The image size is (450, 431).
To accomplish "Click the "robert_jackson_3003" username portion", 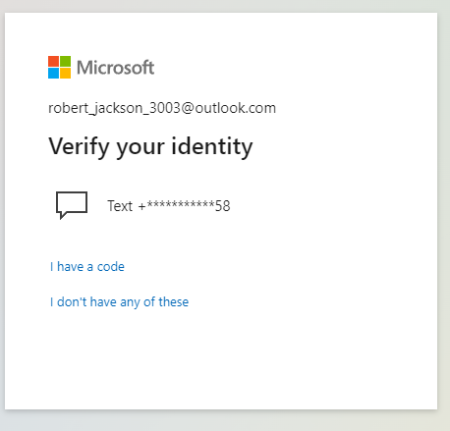I will (114, 108).
